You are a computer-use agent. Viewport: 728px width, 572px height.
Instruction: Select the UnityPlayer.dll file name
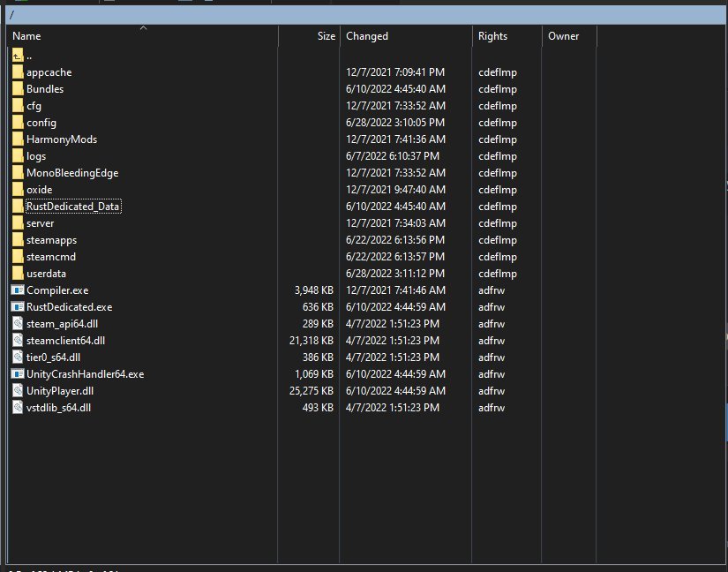tap(60, 391)
